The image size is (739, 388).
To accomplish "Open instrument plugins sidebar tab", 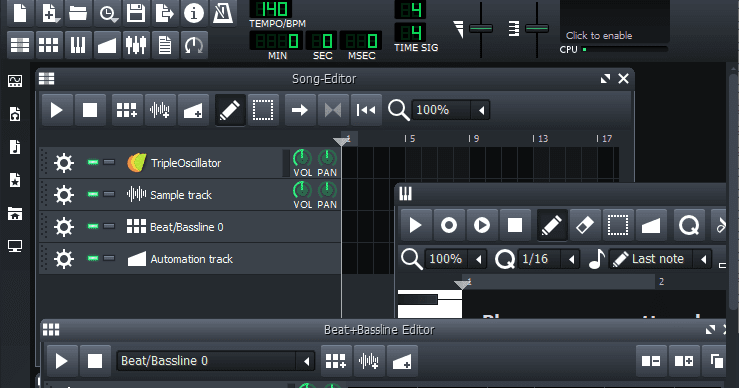I will click(x=15, y=81).
